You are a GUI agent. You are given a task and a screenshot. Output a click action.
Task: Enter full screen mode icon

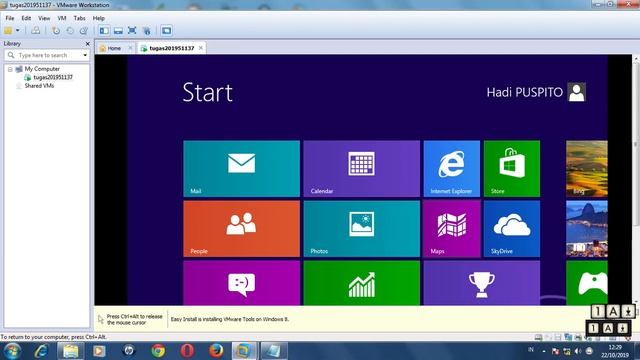132,31
